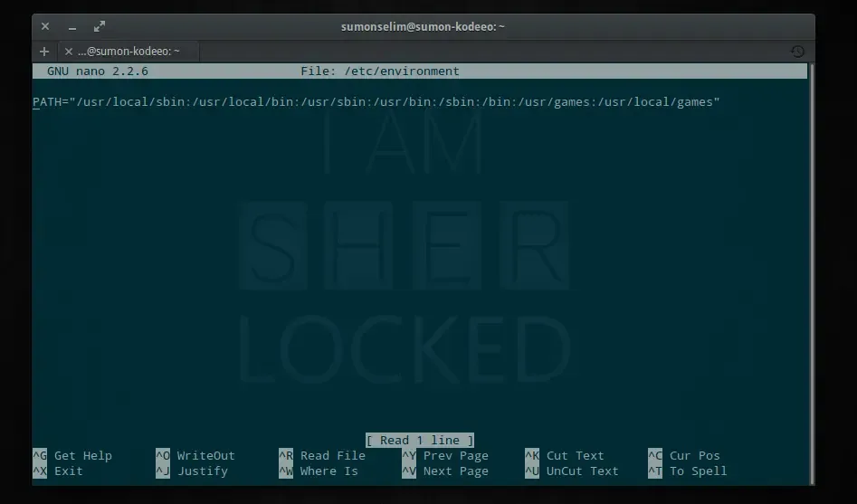Click the ^G Get Help shortcut

pos(72,455)
